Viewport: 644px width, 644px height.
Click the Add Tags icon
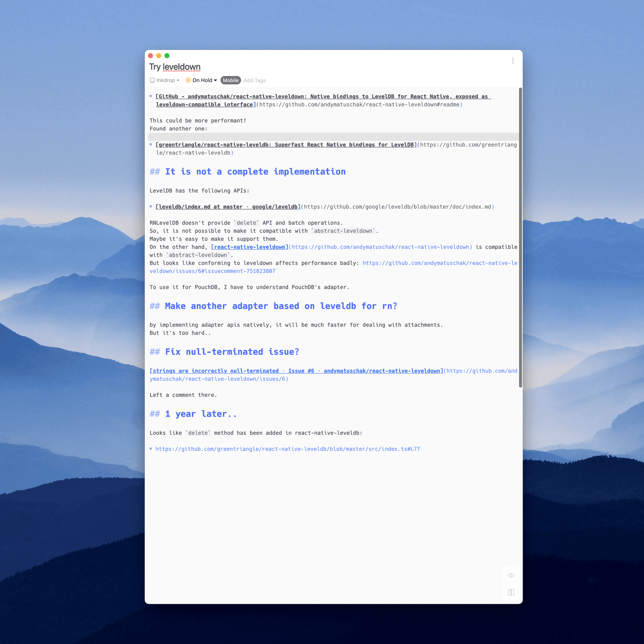tap(254, 80)
